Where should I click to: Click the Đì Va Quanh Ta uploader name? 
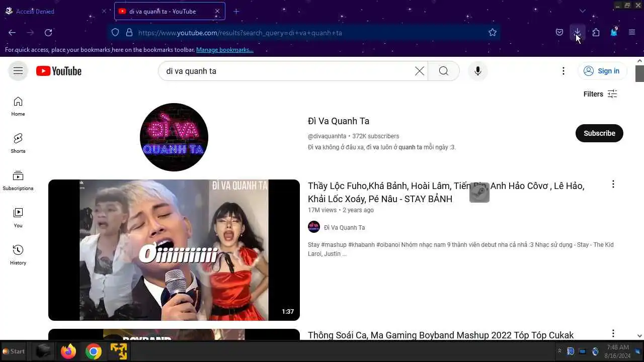point(345,228)
